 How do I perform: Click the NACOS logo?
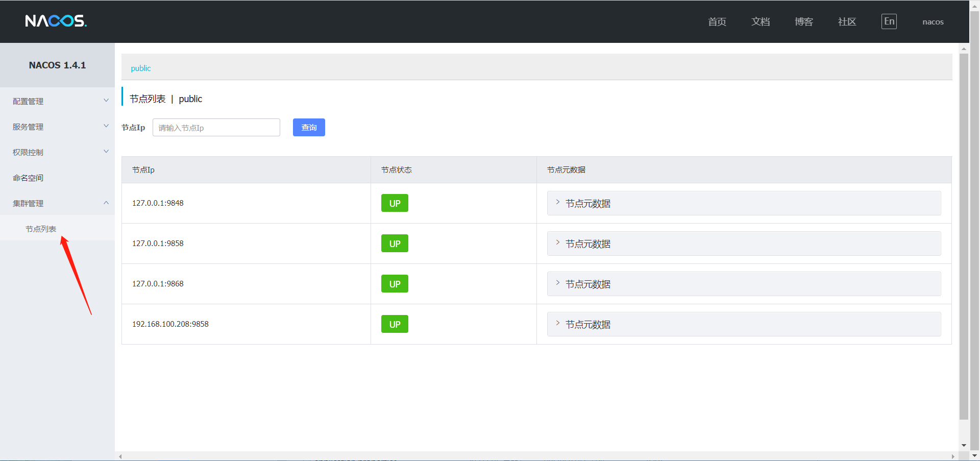(56, 21)
